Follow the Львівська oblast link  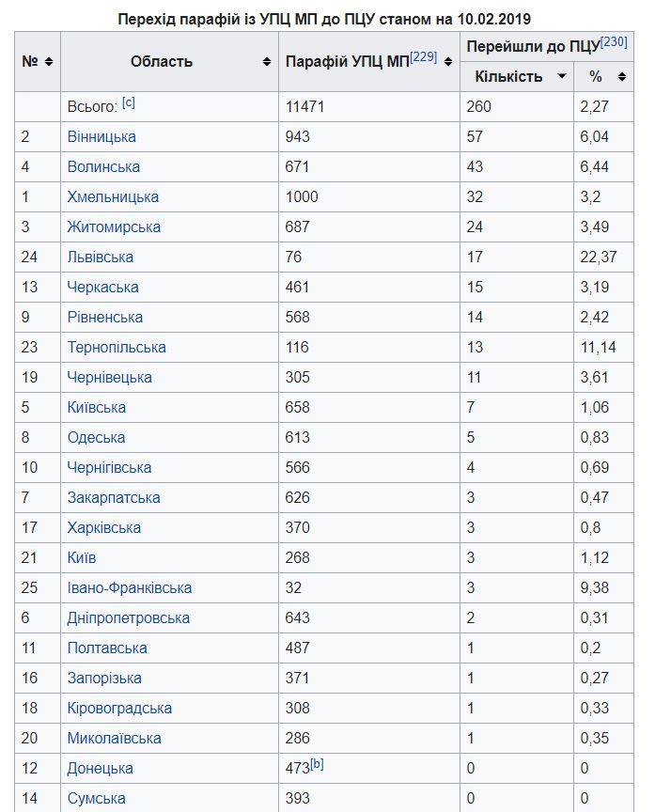click(x=101, y=257)
